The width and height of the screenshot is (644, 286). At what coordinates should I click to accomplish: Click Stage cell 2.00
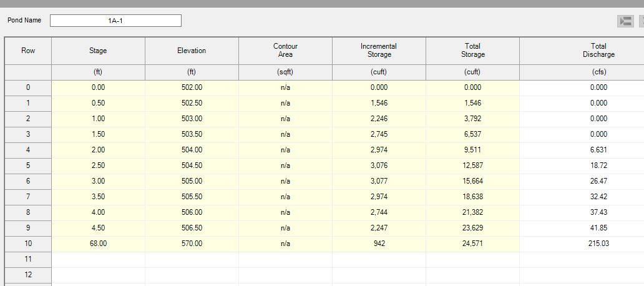coord(98,150)
